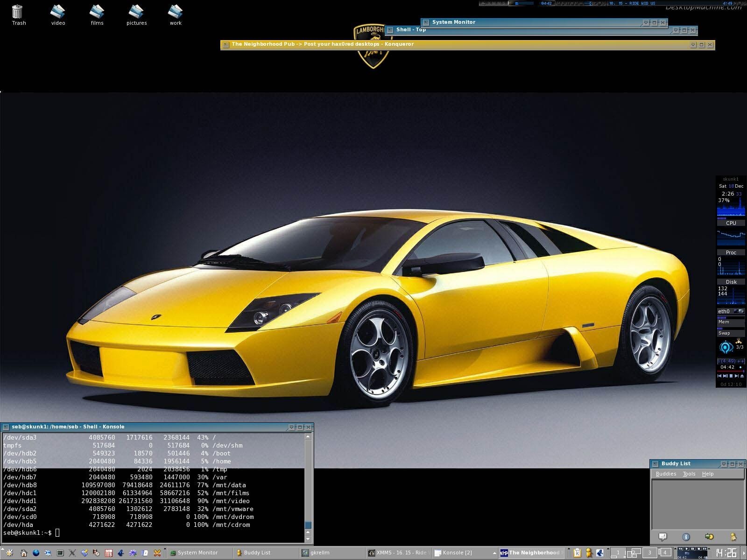The image size is (747, 560).
Task: Click the panel hide arrow beside the clock
Action: pyautogui.click(x=744, y=553)
